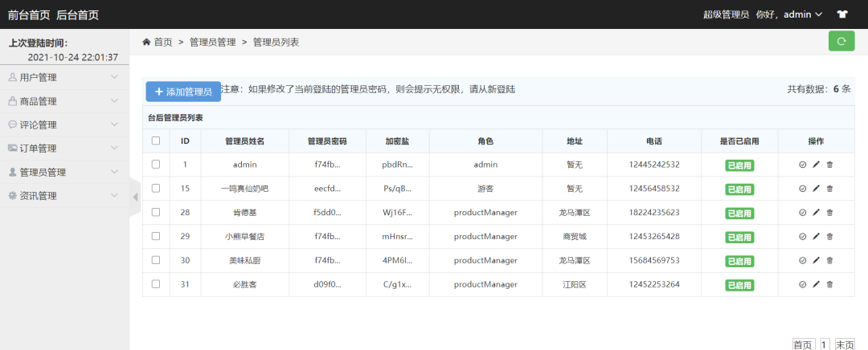Delete 小熊早餐店 row with trash icon
Image resolution: width=868 pixels, height=350 pixels.
[829, 237]
